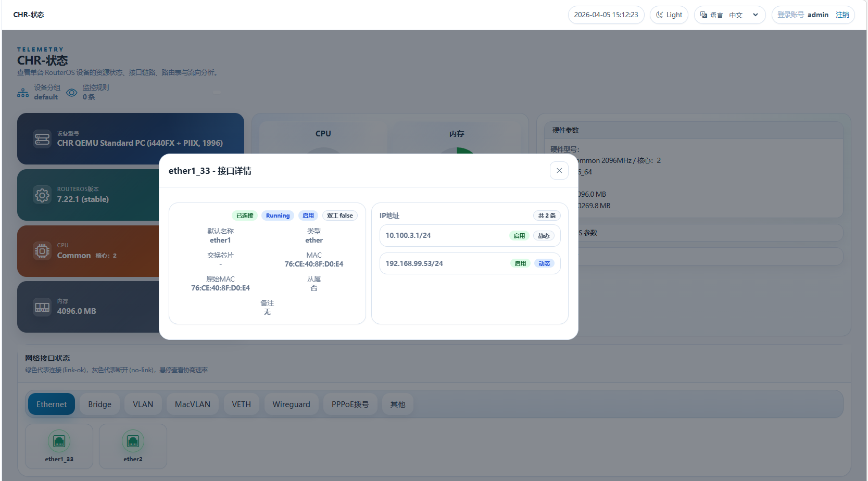Click the 10.100.3.1/24 address row
Screen dimensions: 868x481
coord(443,236)
